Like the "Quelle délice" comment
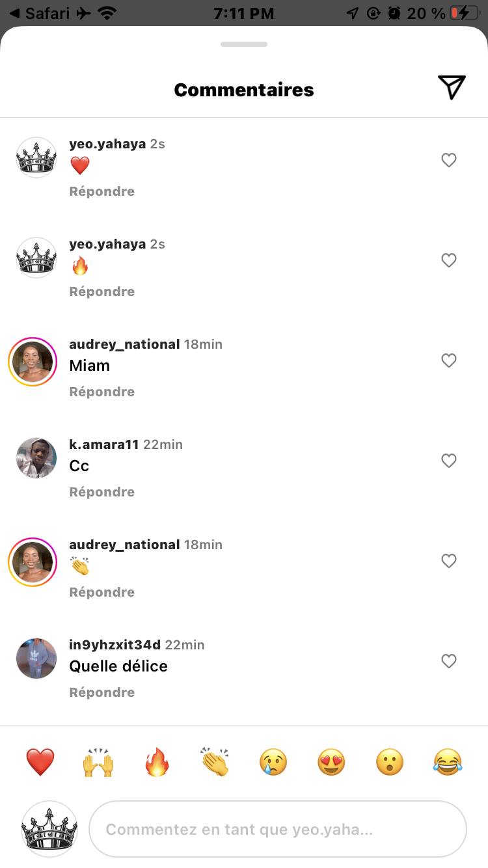The height and width of the screenshot is (868, 488). coord(449,661)
